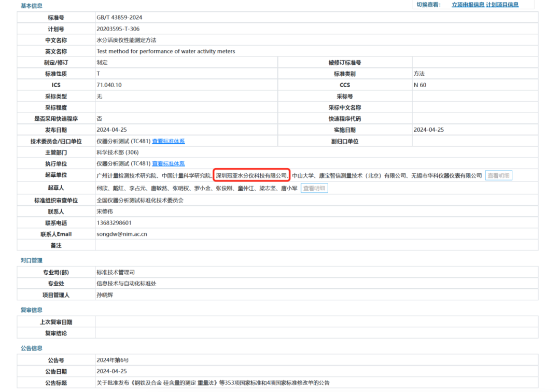Click the plan number 20203595-T-306
This screenshot has height=392, width=560.
[x=119, y=29]
